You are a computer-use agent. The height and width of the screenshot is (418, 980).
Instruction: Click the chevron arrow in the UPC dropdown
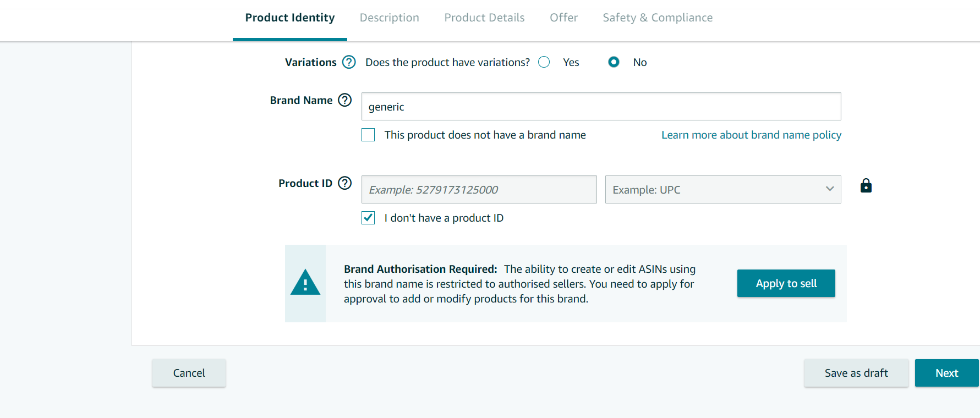[x=830, y=189]
